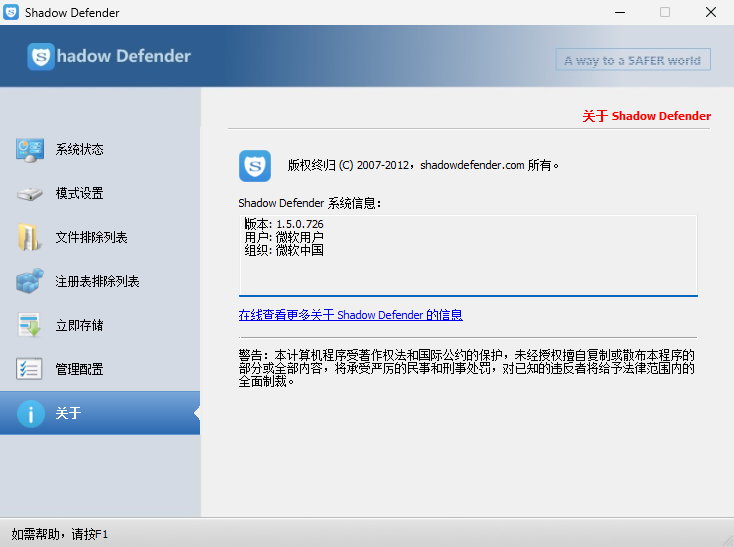Click the 模式设置 disk drive icon

(x=30, y=194)
